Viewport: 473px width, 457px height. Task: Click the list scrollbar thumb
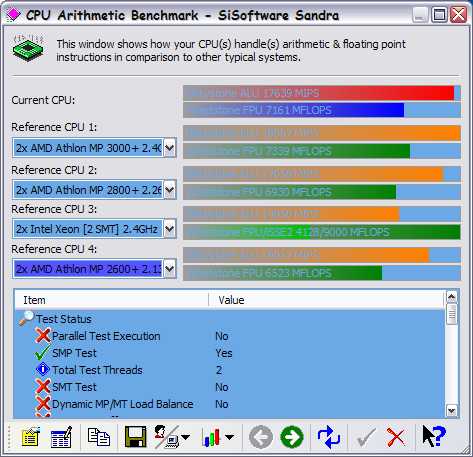[452, 314]
